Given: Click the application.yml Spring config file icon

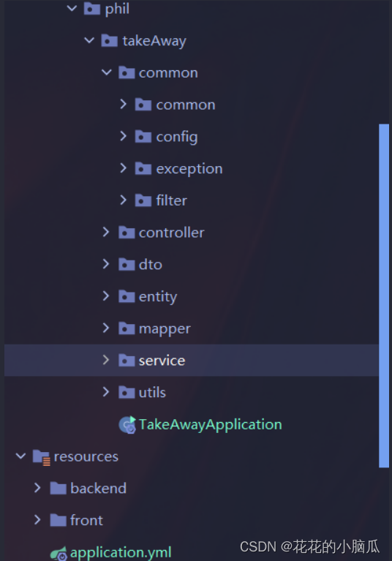Looking at the screenshot, I should [59, 553].
